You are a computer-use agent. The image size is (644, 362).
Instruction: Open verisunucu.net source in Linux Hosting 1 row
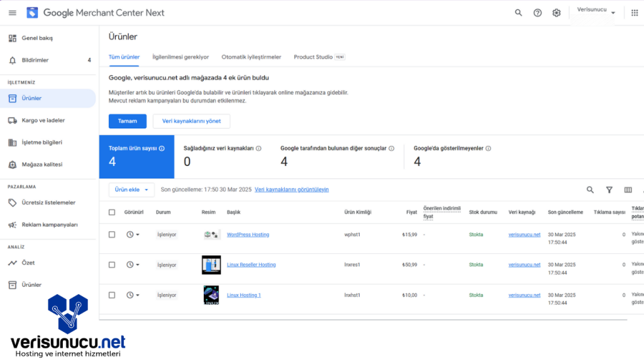524,295
